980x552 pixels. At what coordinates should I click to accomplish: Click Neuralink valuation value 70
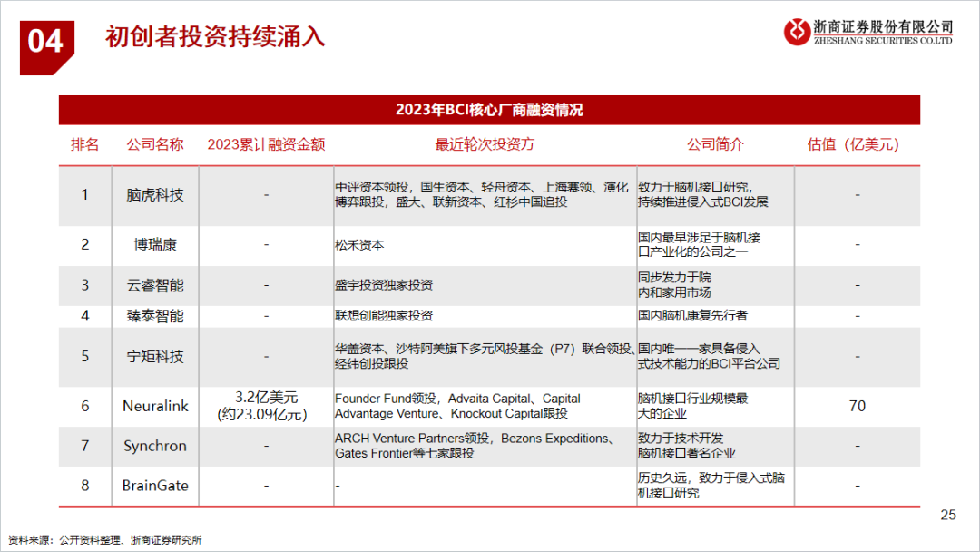click(857, 407)
